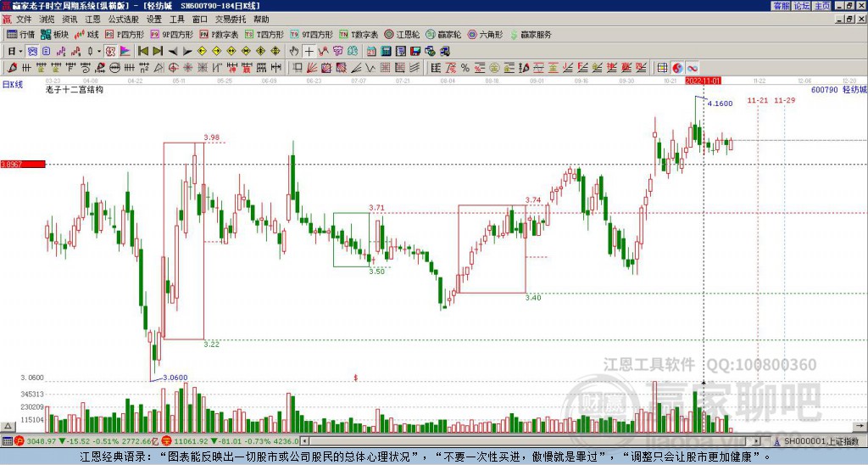This screenshot has height=465, width=868.
Task: Step forward with black right arrow
Action: [187, 51]
